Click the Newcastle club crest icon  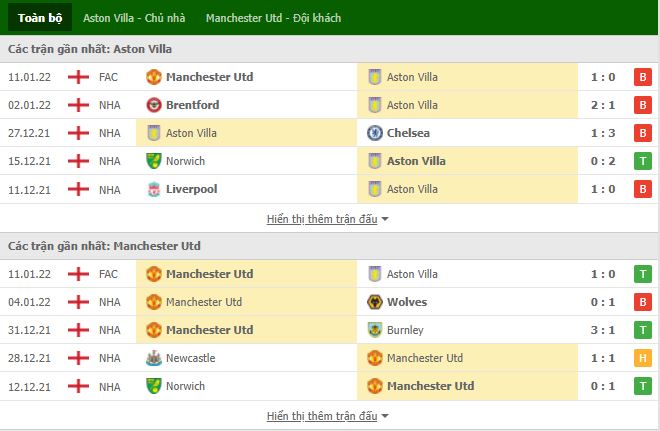coord(154,358)
